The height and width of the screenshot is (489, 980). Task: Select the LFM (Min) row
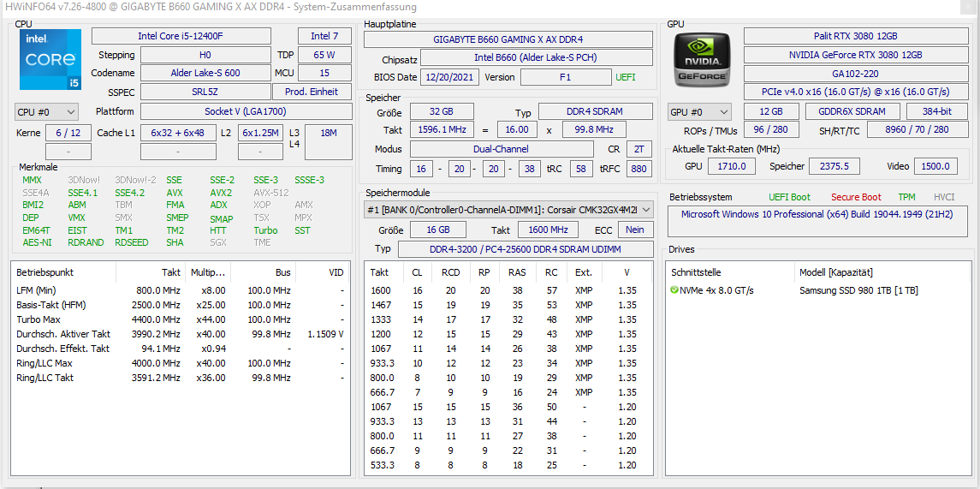pos(180,290)
